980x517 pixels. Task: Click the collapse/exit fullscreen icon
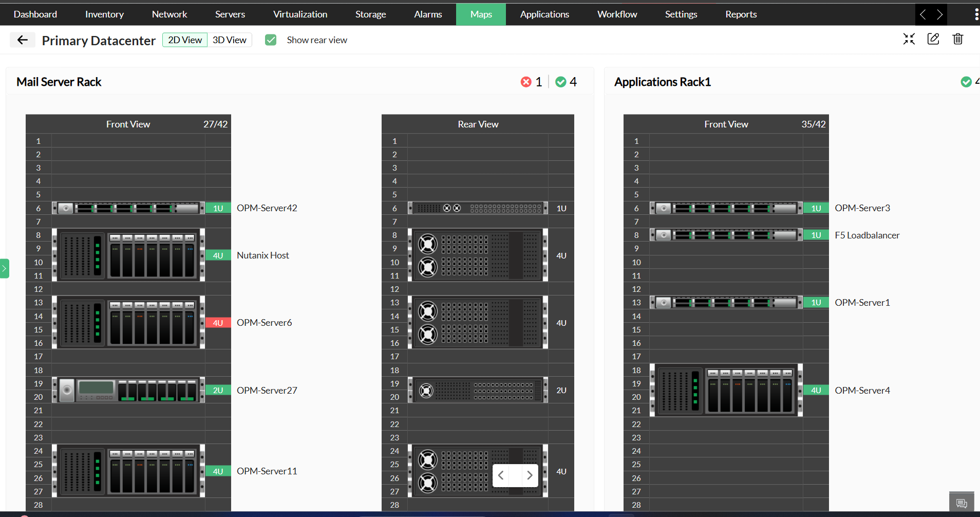click(x=909, y=39)
